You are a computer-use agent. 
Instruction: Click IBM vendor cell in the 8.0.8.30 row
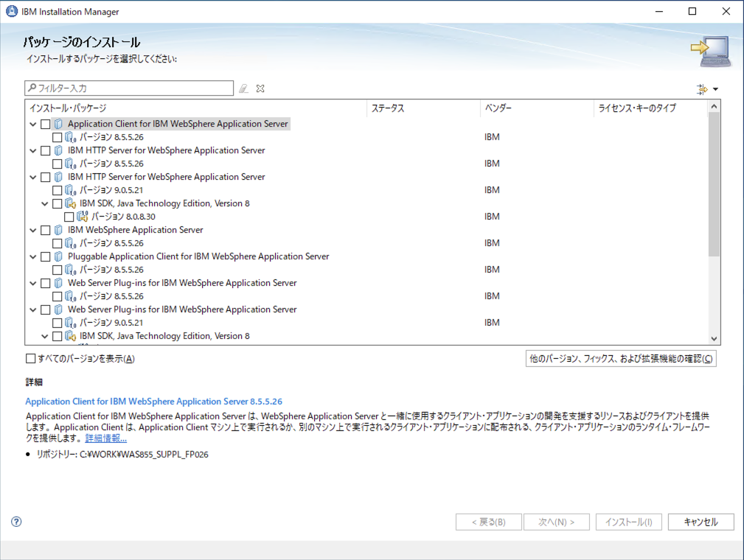pos(492,217)
